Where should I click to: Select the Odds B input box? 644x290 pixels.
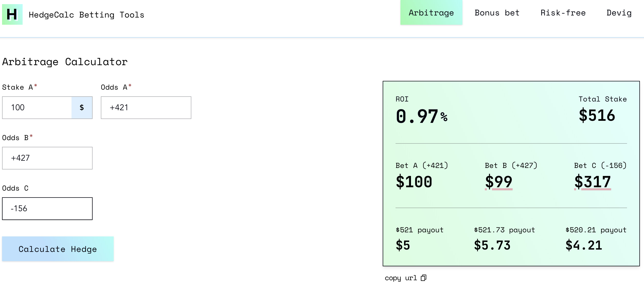click(47, 158)
